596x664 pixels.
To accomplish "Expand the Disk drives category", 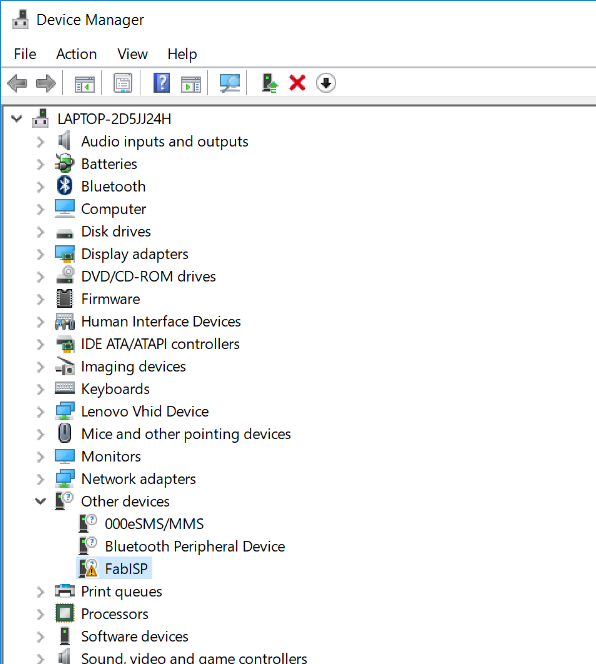I will [x=40, y=231].
